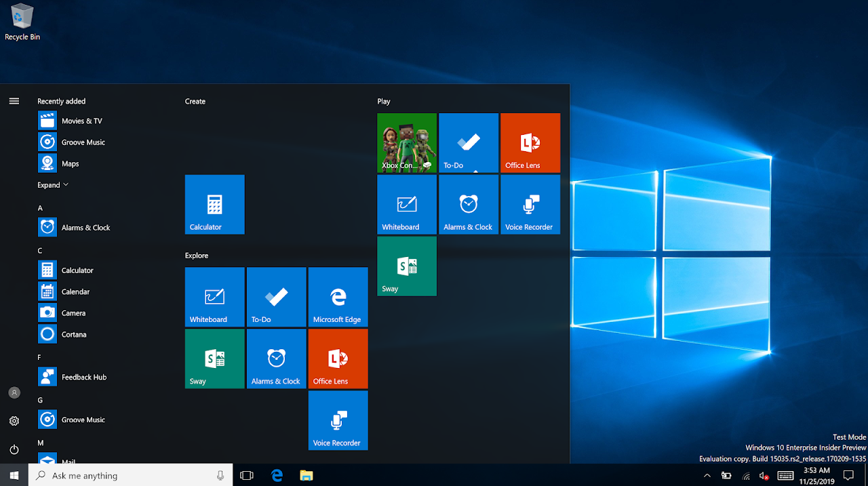
Task: Click the Start button on the taskbar
Action: pyautogui.click(x=14, y=475)
